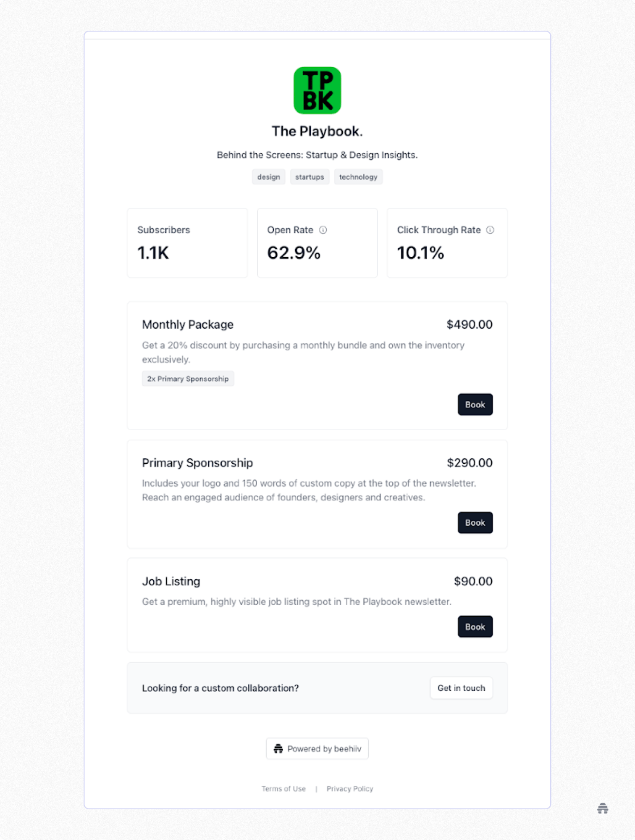Click Get in touch for custom collaboration

(x=461, y=688)
